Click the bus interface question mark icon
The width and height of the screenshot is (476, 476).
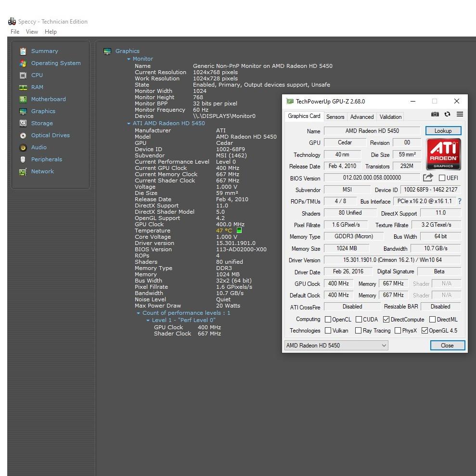459,201
